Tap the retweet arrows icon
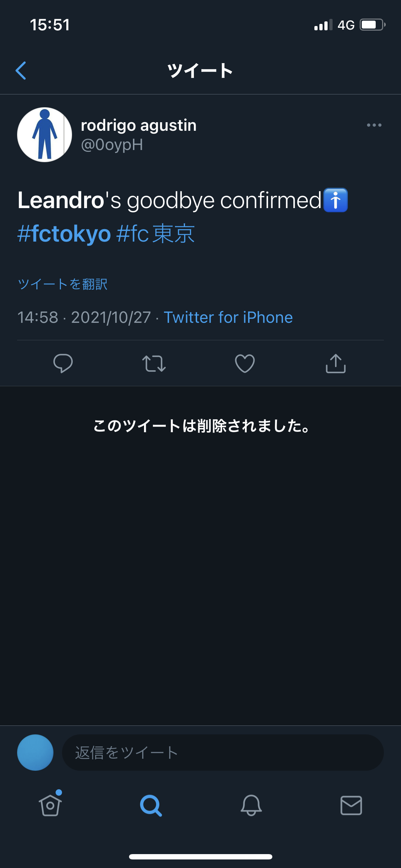Image resolution: width=401 pixels, height=868 pixels. [x=154, y=363]
